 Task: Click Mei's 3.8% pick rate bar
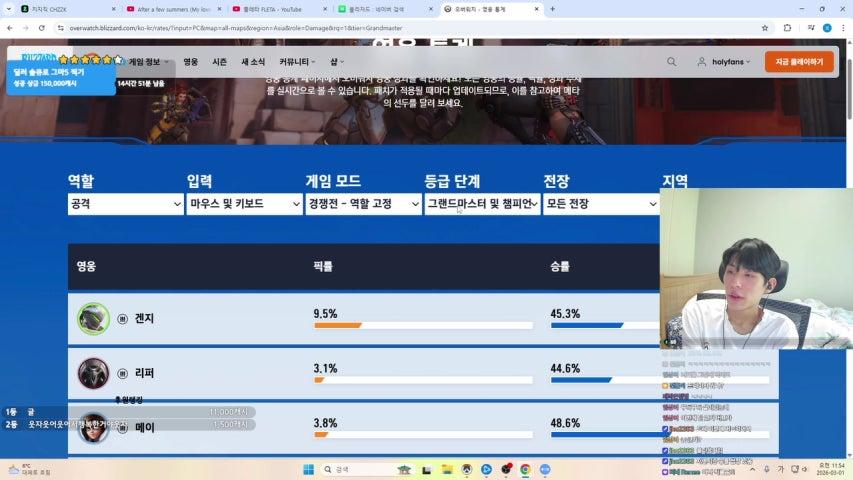click(423, 434)
